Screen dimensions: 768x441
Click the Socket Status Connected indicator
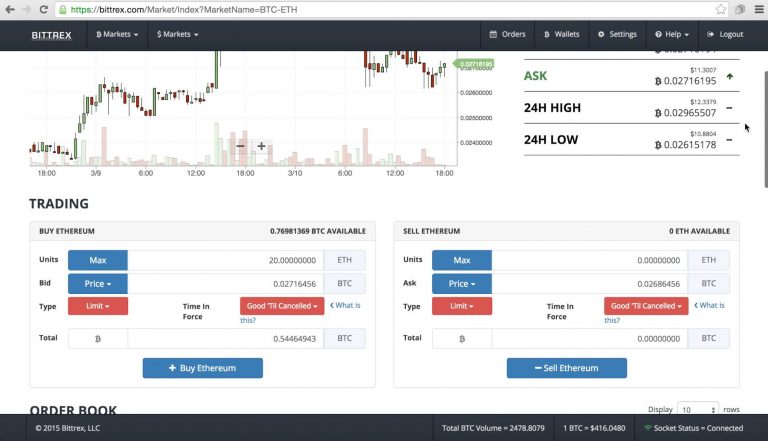pos(694,428)
